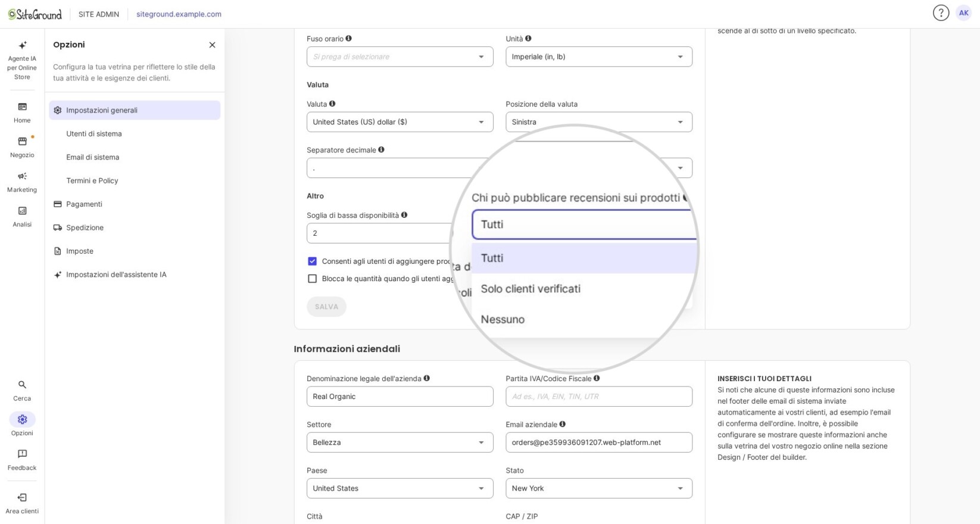Image resolution: width=980 pixels, height=524 pixels.
Task: Open Paese dropdown showing United States
Action: click(x=400, y=488)
